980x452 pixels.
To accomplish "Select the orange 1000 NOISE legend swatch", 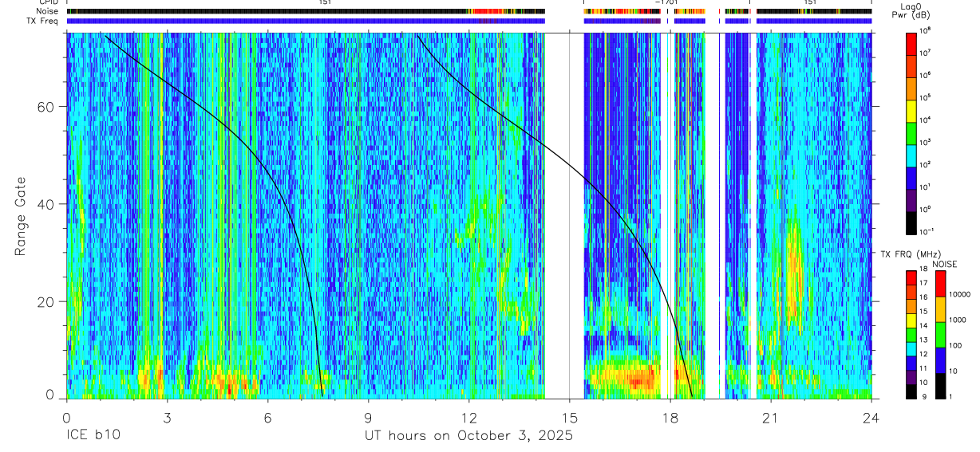I will pos(941,309).
